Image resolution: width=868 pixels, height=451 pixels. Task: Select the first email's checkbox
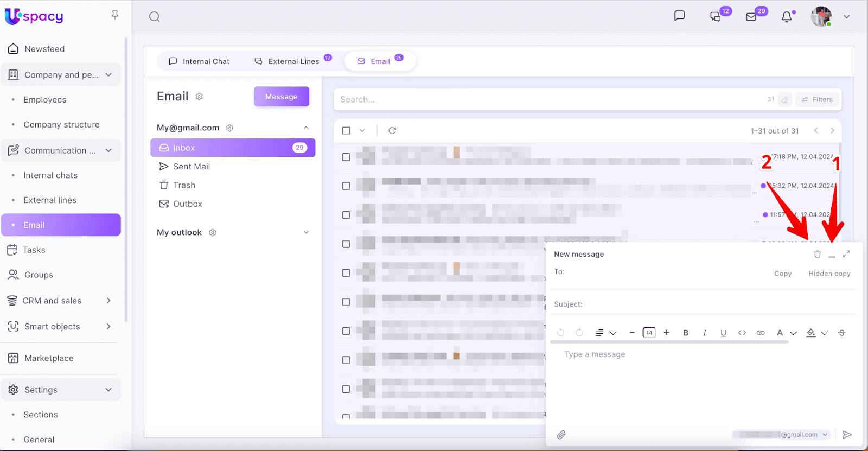[346, 157]
